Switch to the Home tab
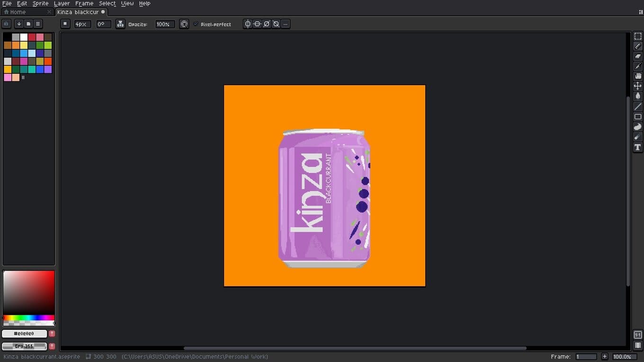The width and height of the screenshot is (644, 362). [x=18, y=12]
